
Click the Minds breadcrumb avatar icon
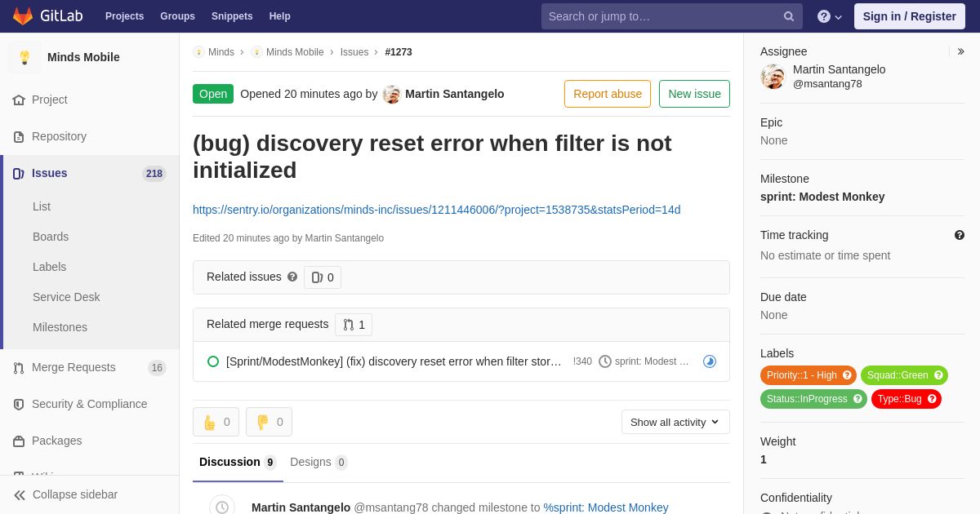tap(198, 52)
